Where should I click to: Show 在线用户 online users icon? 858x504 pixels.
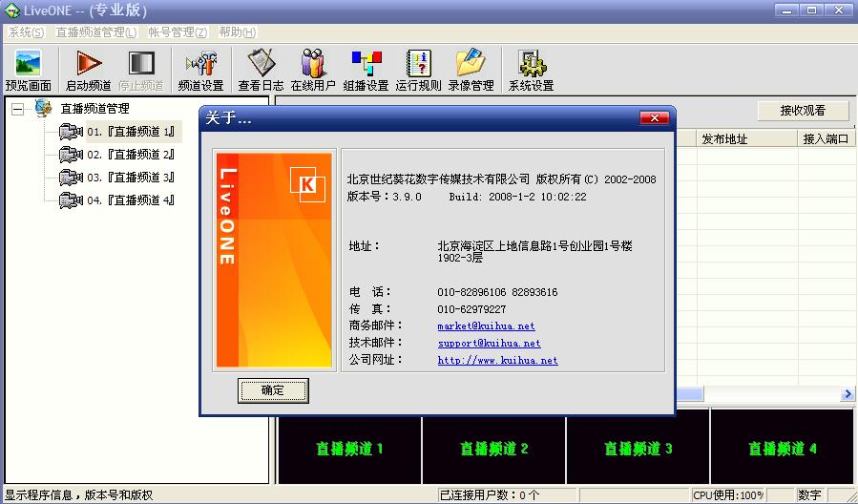coord(312,63)
